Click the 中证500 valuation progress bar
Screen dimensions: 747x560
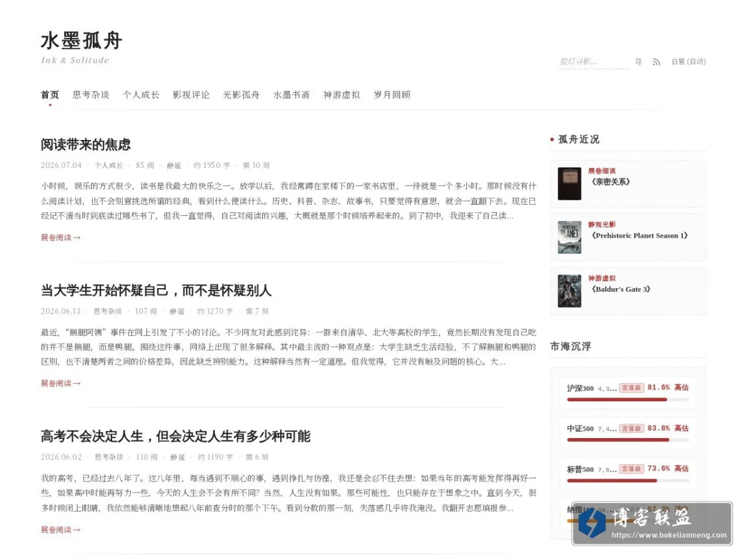[x=627, y=440]
